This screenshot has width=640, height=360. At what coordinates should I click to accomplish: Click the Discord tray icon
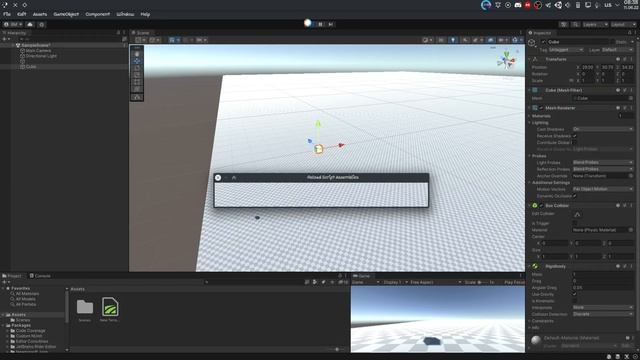point(518,5)
